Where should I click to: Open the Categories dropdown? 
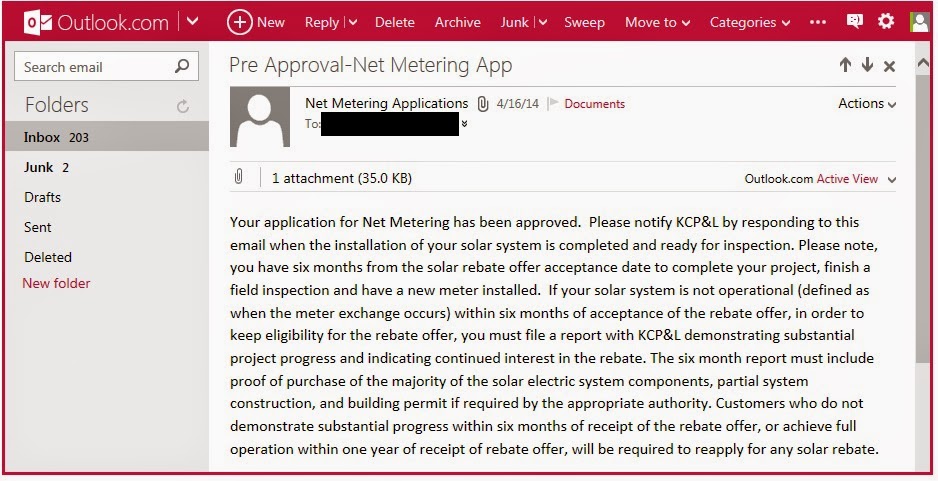750,23
